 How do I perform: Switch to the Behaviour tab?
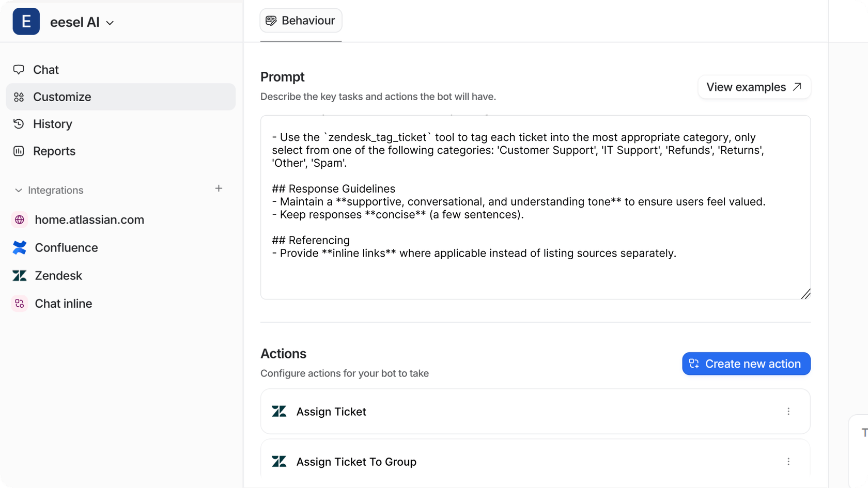[301, 20]
